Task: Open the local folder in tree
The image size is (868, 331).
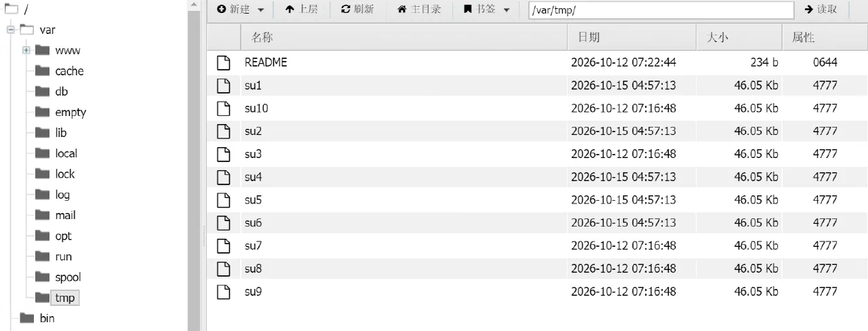Action: point(66,153)
